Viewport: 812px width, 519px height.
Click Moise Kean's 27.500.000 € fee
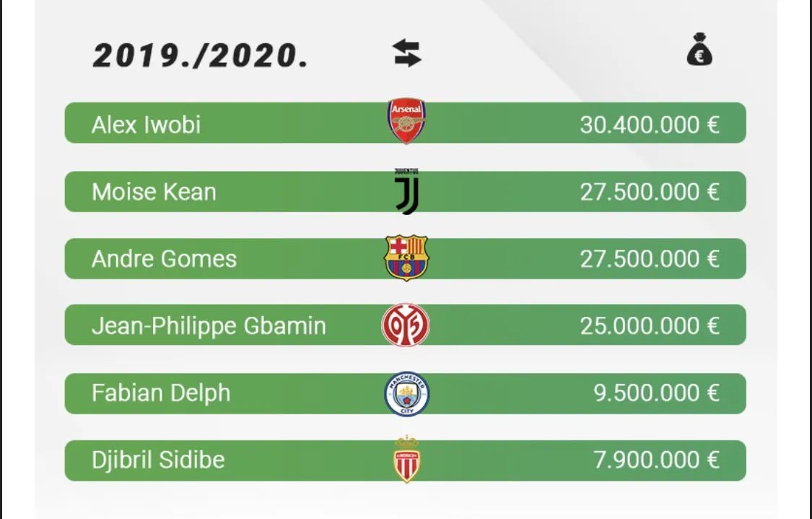[x=649, y=192]
